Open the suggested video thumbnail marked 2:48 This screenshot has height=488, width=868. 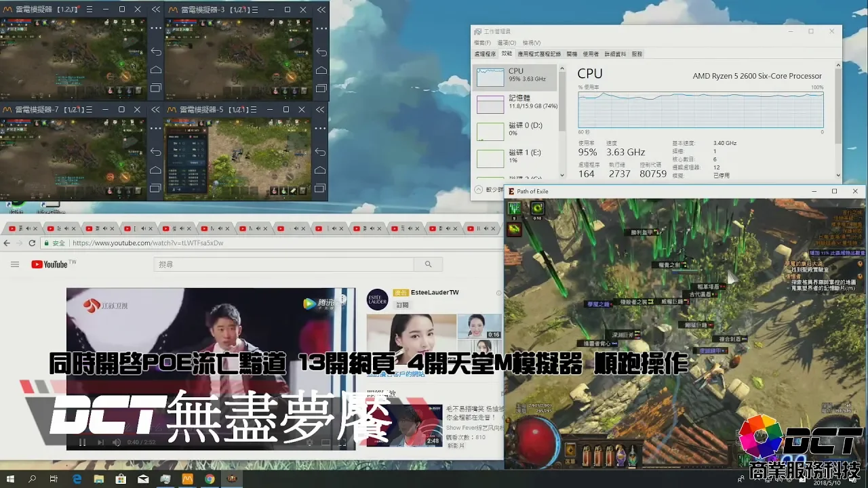tap(405, 425)
